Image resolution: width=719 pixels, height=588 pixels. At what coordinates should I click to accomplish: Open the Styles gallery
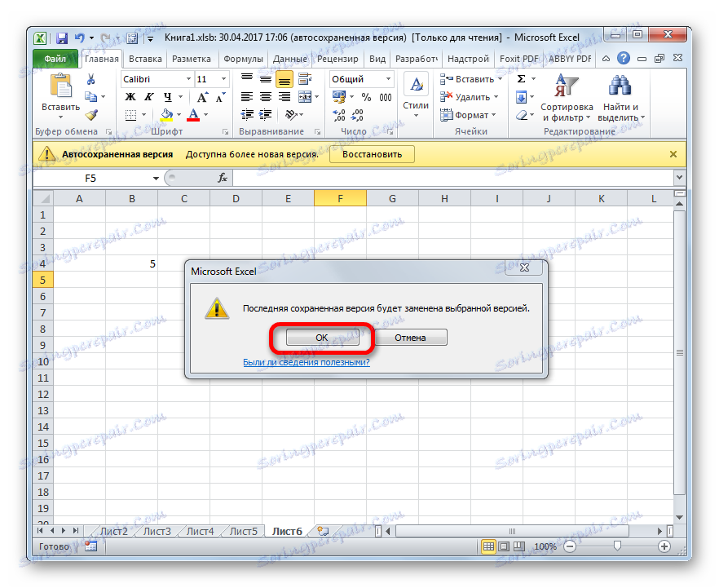tap(416, 96)
